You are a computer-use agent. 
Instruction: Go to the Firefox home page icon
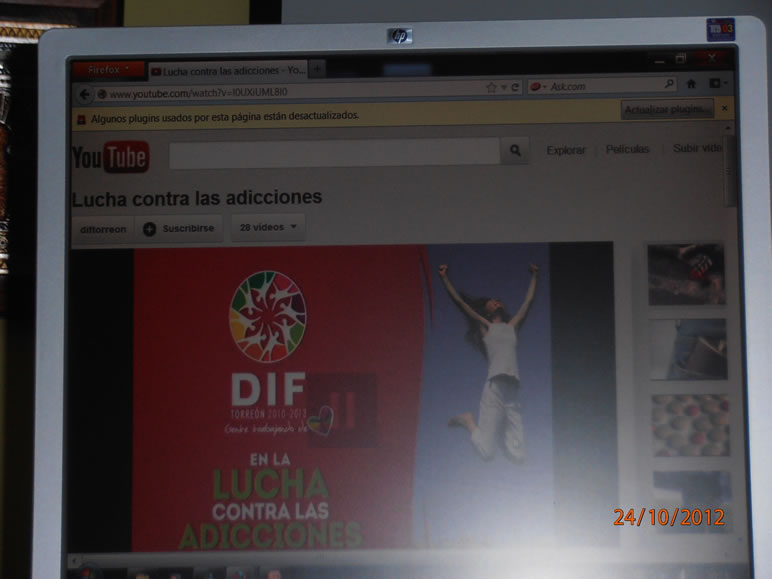[691, 84]
